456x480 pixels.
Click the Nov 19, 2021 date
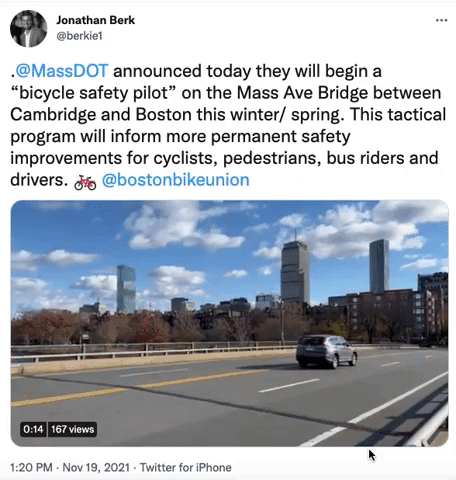[96, 467]
